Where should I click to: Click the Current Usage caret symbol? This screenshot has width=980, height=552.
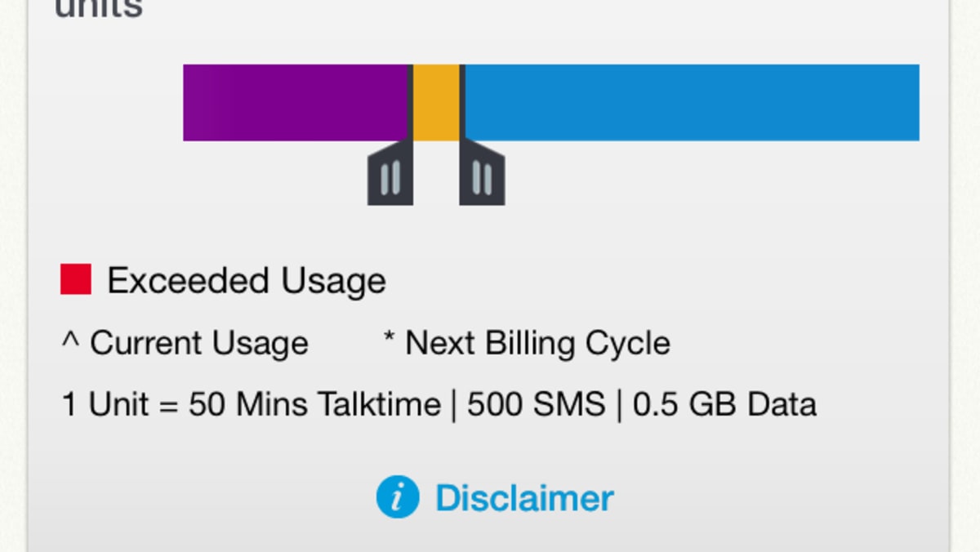pos(70,342)
